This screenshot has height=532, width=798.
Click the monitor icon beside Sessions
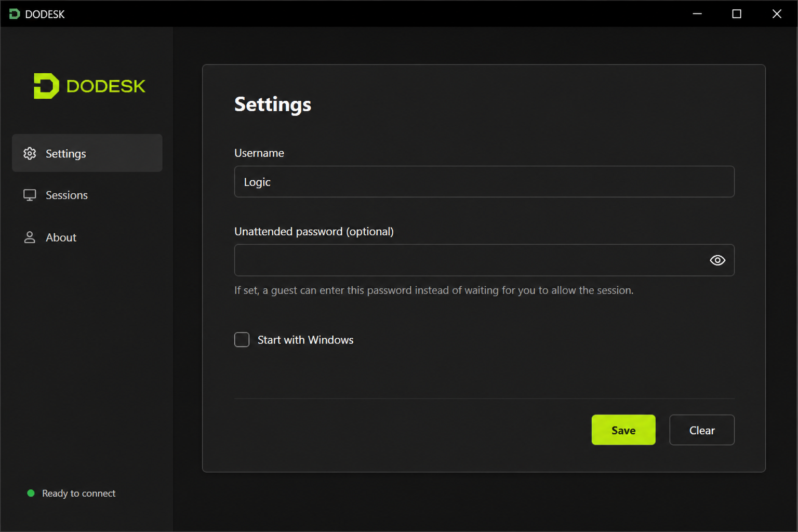tap(30, 195)
